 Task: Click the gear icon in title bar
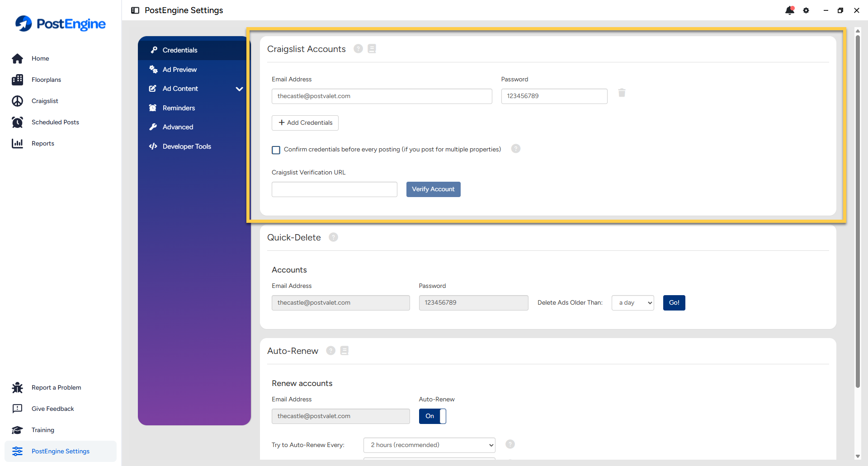click(806, 10)
